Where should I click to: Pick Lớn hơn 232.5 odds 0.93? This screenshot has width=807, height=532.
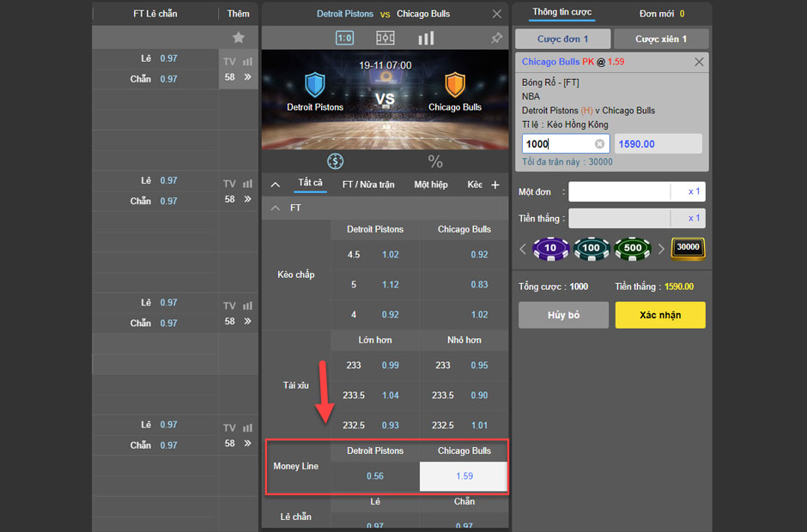point(390,426)
